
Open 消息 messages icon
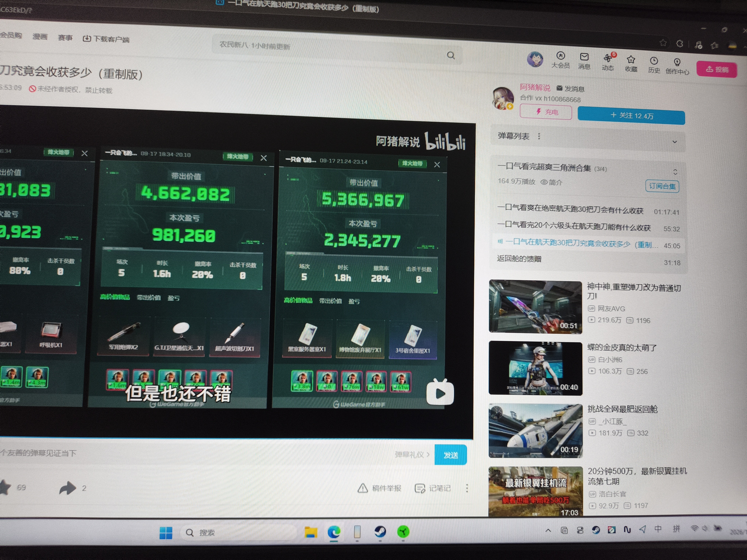click(x=584, y=61)
